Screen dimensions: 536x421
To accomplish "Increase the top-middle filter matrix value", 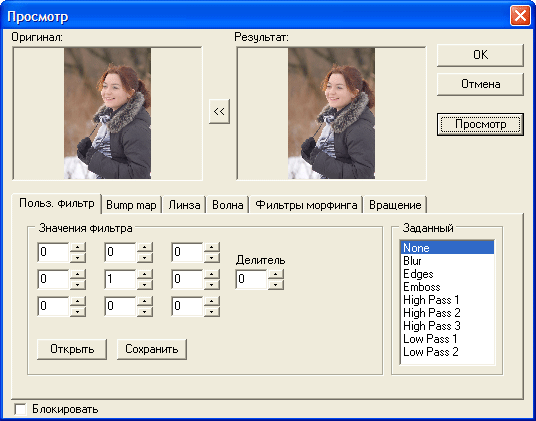I will pos(145,247).
